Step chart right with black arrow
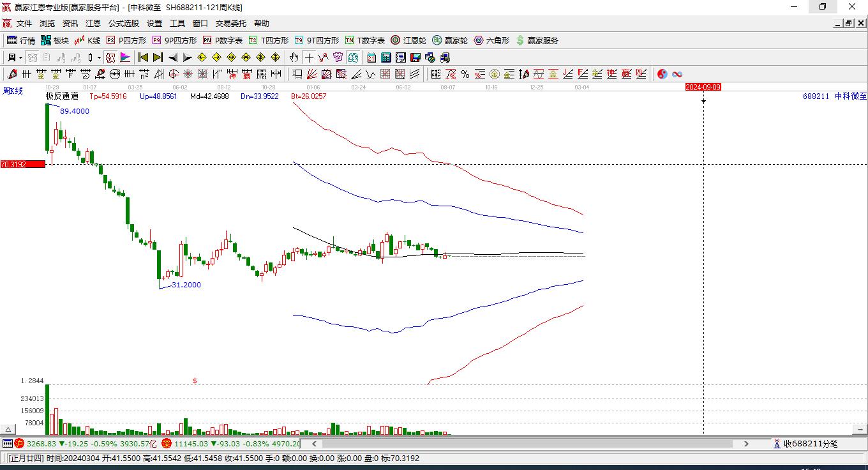 point(187,57)
